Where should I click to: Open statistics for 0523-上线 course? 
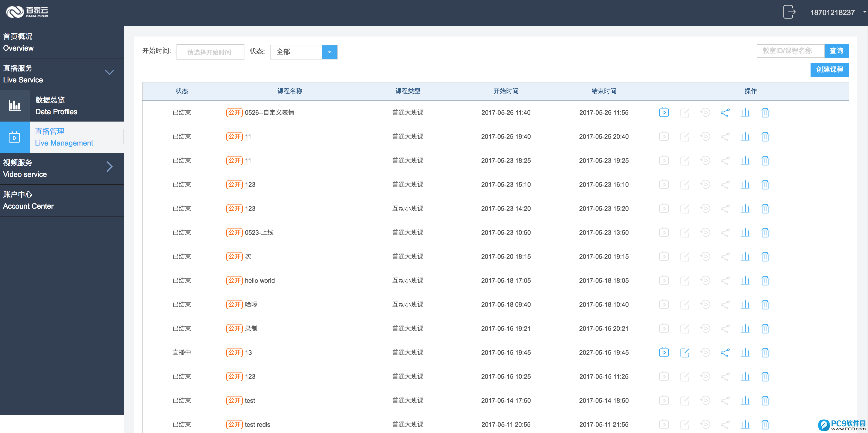745,233
